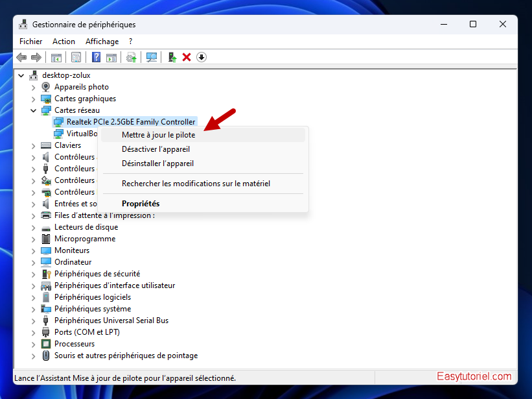Click the Appareils photo webcam icon
Image resolution: width=532 pixels, height=399 pixels.
tap(45, 87)
